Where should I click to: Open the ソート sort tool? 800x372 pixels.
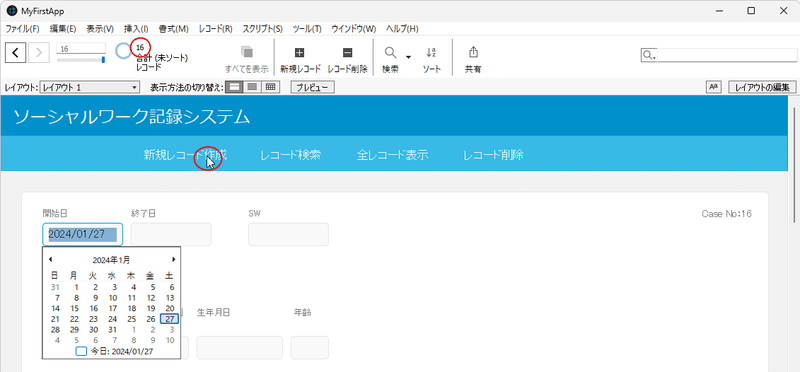coord(431,53)
